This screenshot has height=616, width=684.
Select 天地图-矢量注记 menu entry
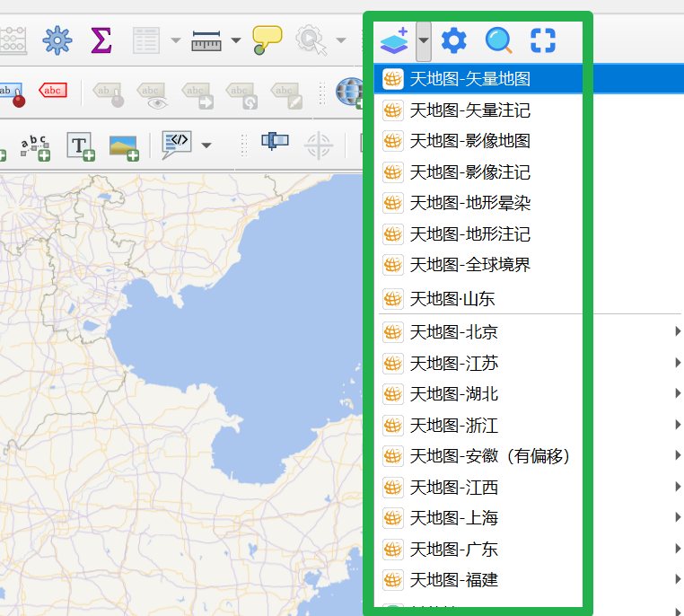[x=529, y=110]
